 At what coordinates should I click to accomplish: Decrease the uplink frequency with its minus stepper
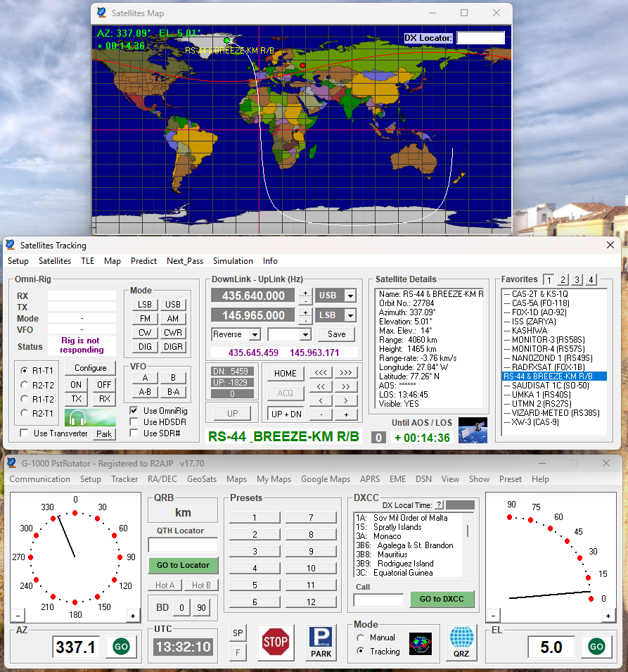click(x=305, y=321)
